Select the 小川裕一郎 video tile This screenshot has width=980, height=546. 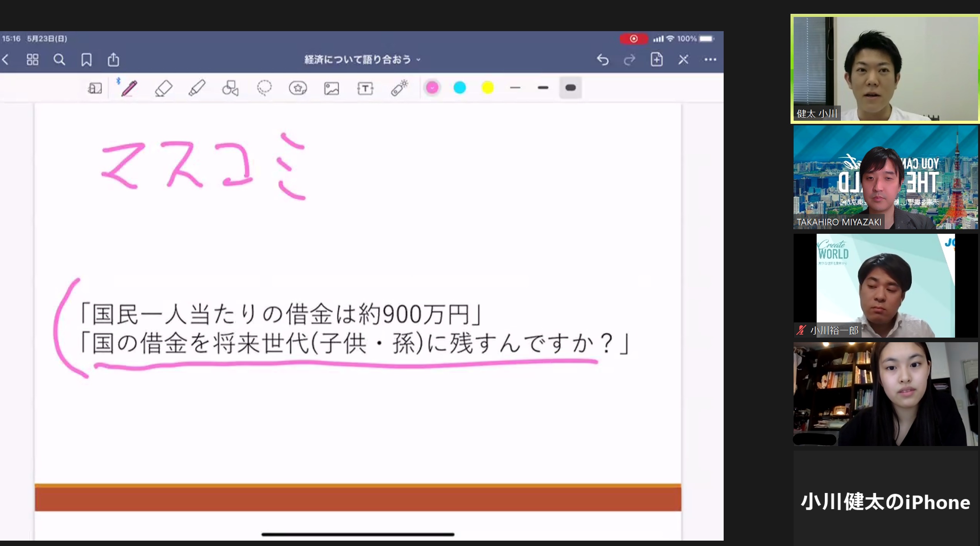click(886, 286)
